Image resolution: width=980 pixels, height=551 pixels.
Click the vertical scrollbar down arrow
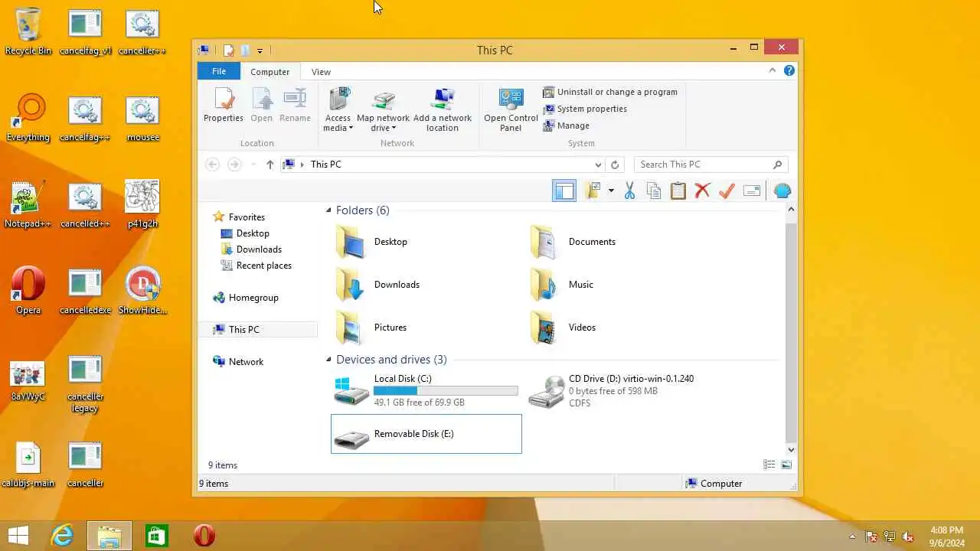[792, 450]
